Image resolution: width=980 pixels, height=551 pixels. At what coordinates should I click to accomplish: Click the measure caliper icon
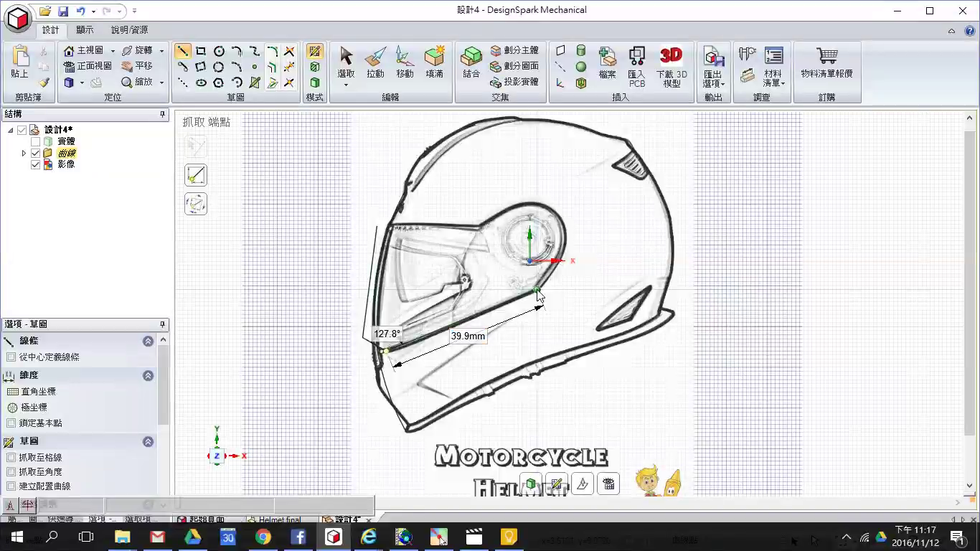pos(748,54)
